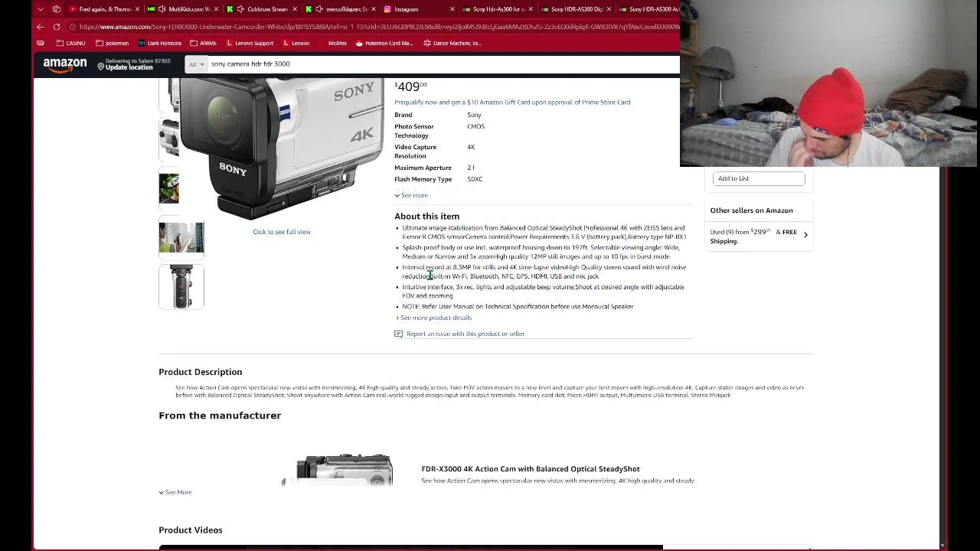
Task: Select the grip accessory product thumbnail
Action: [181, 287]
